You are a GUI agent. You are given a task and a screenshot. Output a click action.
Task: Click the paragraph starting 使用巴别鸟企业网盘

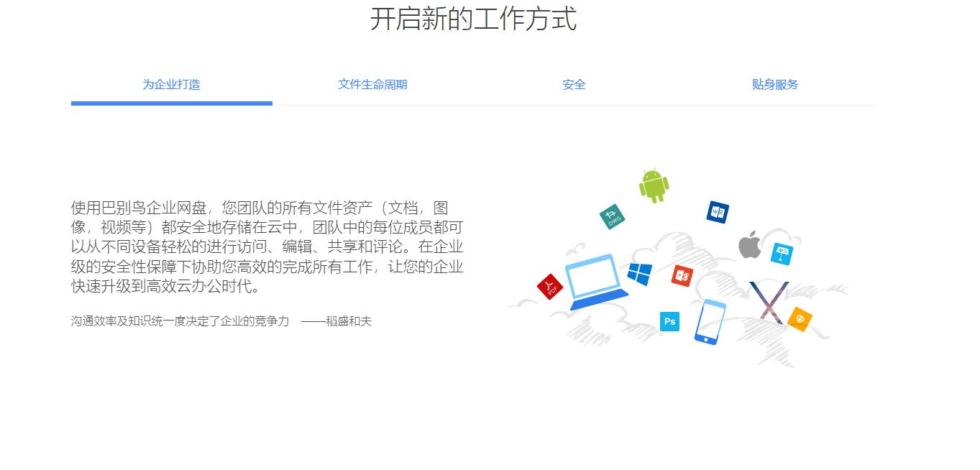click(267, 247)
